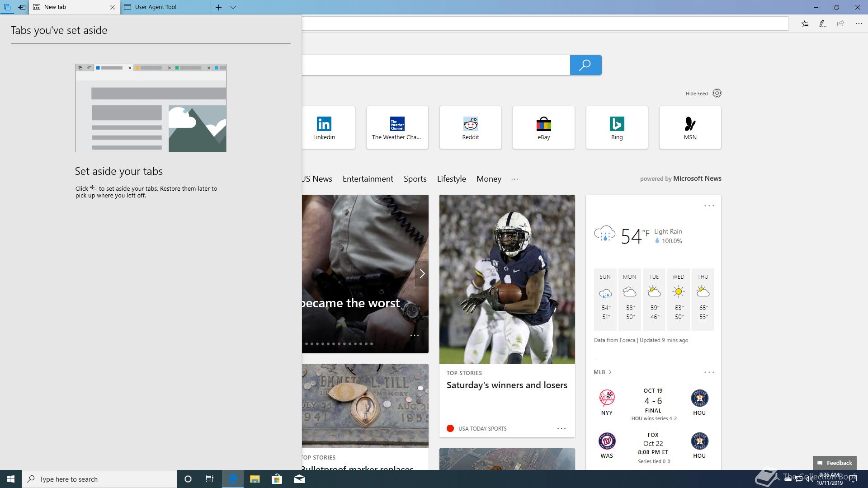Viewport: 868px width, 488px height.
Task: Open the tabs you've set aside icon
Action: [7, 7]
